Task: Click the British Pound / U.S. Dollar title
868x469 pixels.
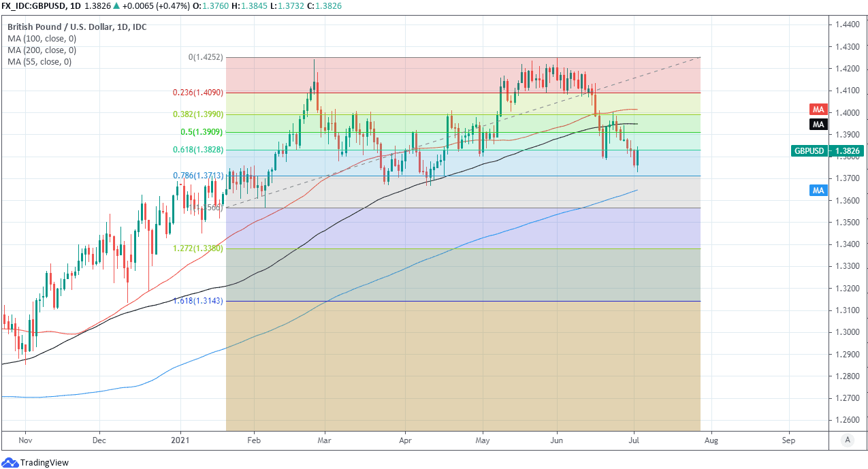Action: coord(76,27)
